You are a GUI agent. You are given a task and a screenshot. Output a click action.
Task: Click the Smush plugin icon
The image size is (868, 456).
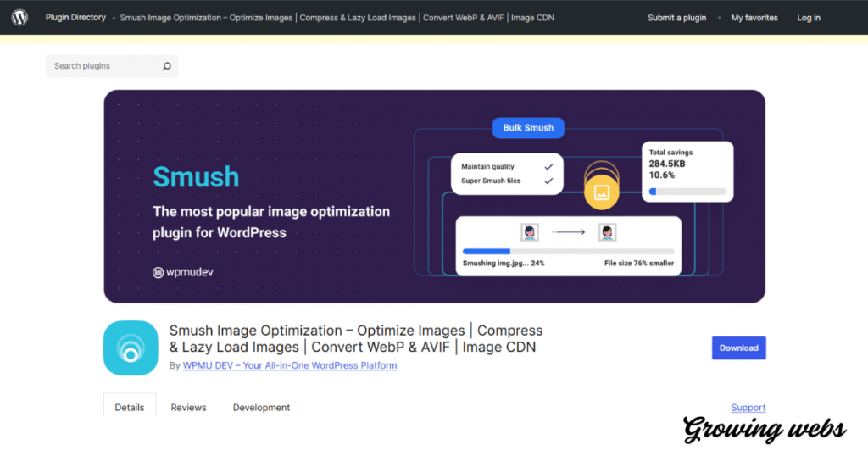[131, 348]
